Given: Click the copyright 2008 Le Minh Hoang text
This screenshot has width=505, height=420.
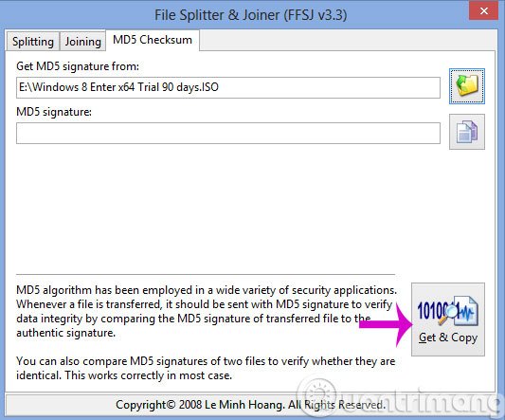Looking at the screenshot, I should pos(250,405).
